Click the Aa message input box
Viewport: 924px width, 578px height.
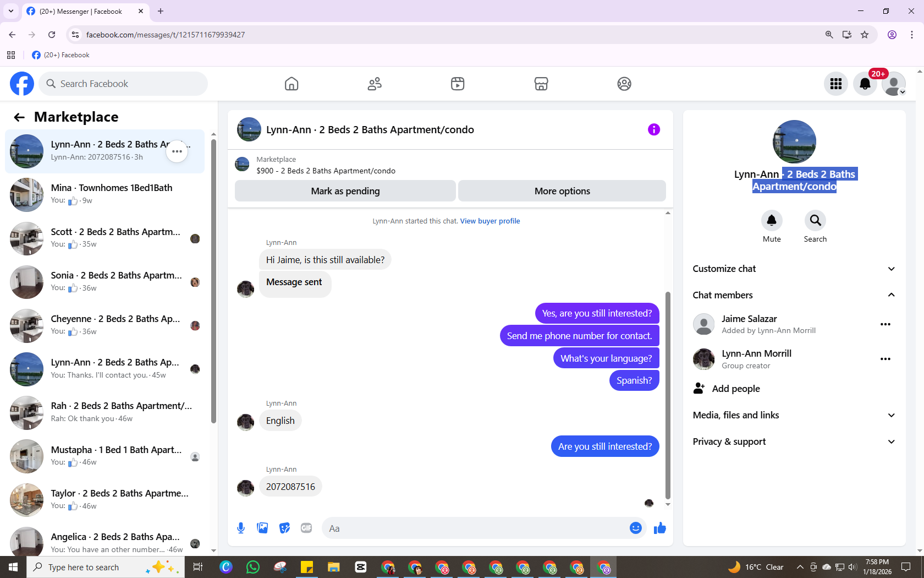(476, 528)
